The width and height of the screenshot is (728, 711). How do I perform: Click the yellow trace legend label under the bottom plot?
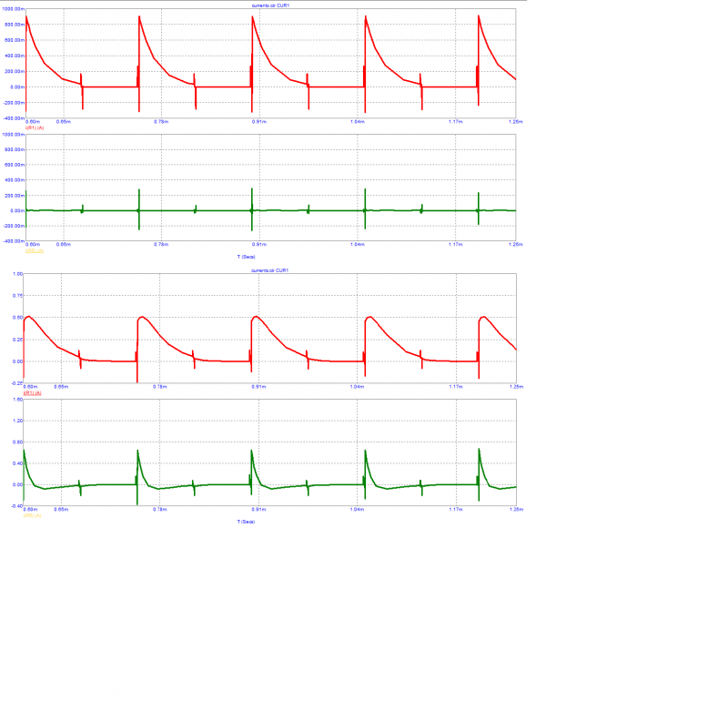click(x=33, y=516)
